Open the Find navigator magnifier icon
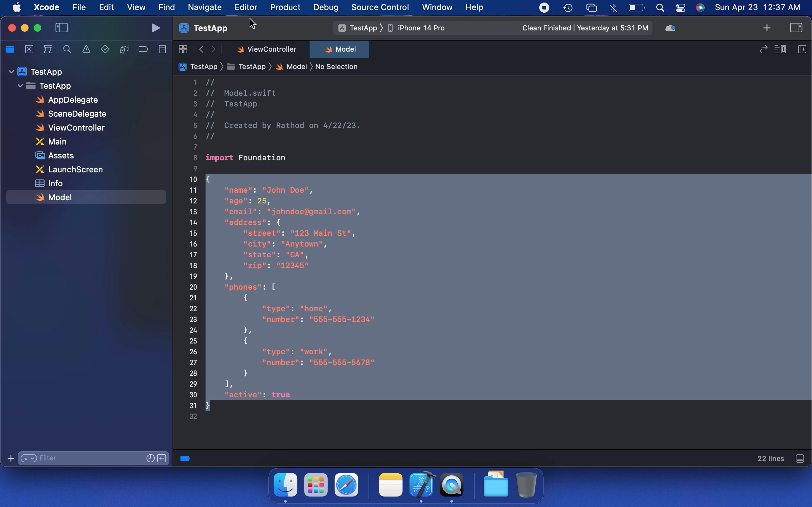Image resolution: width=812 pixels, height=507 pixels. click(x=67, y=49)
